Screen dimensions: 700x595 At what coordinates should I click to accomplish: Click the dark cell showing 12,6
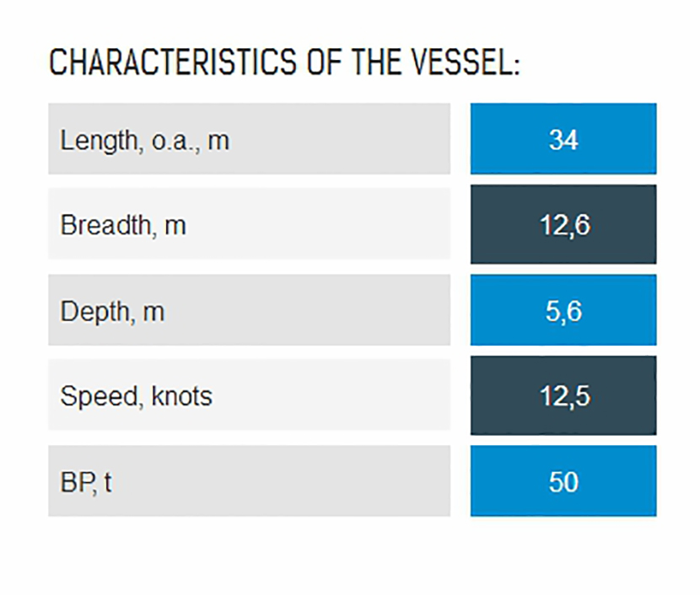coord(563,225)
